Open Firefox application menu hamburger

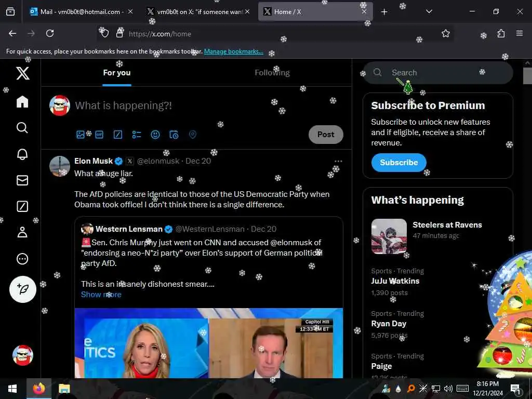(520, 33)
